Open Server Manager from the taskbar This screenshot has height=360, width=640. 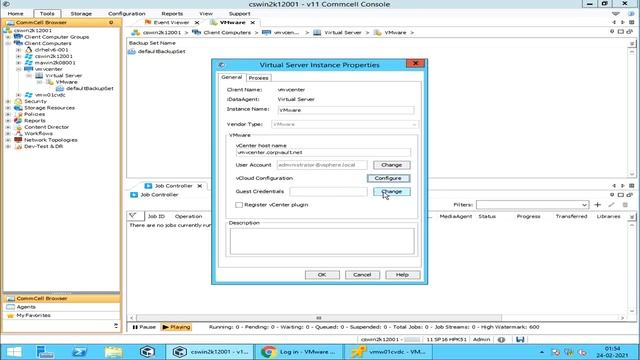tap(44, 351)
